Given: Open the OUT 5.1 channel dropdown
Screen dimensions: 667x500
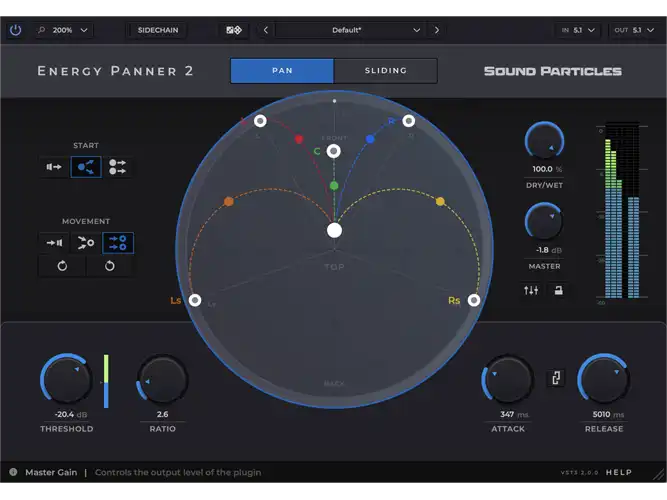Looking at the screenshot, I should (634, 30).
